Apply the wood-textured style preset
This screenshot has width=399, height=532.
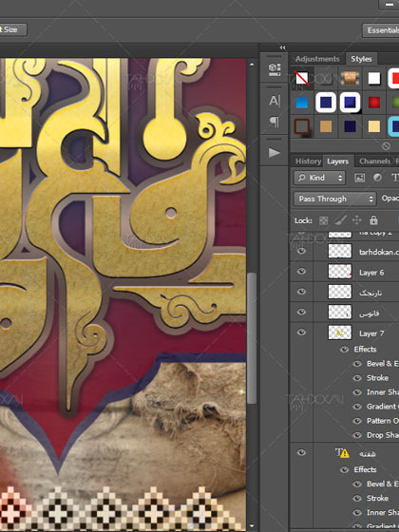pos(351,78)
